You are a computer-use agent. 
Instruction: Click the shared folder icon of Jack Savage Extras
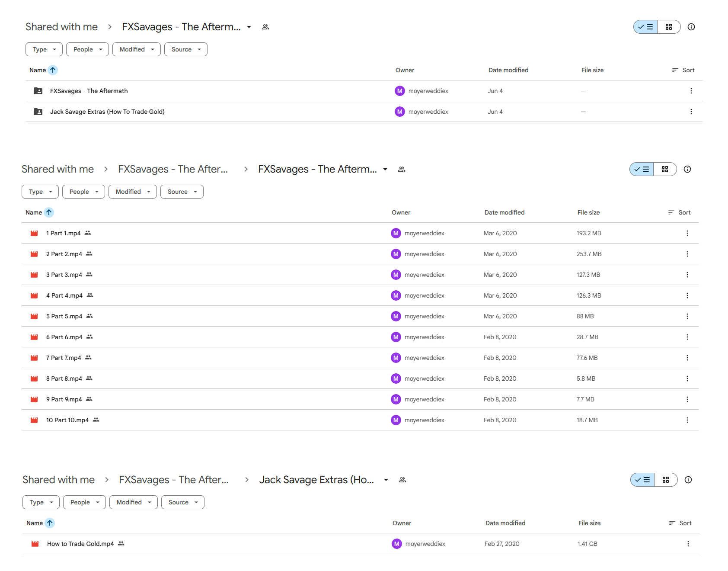click(38, 112)
